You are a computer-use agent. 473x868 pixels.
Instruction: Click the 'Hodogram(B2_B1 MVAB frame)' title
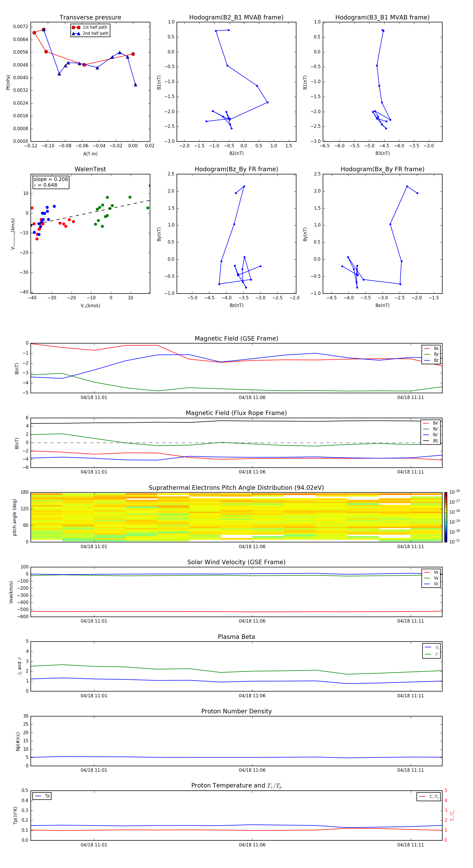pyautogui.click(x=236, y=18)
